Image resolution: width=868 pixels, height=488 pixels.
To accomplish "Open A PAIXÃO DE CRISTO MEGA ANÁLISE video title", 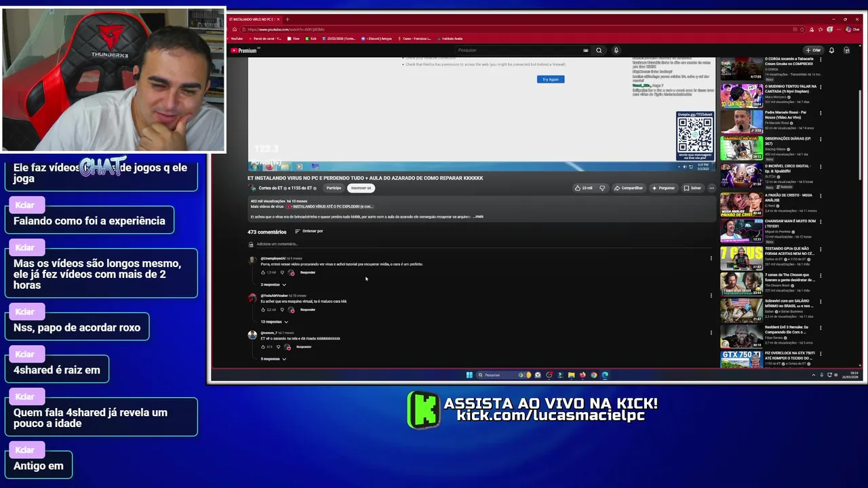I will (789, 197).
